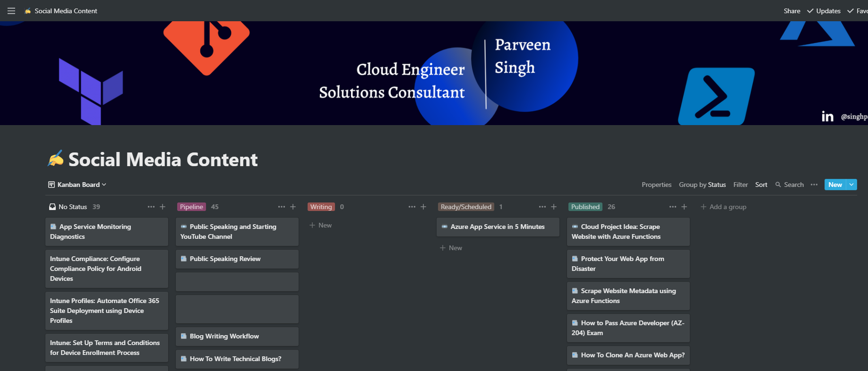Viewport: 868px width, 371px height.
Task: Open the sidebar hamburger menu
Action: (11, 11)
